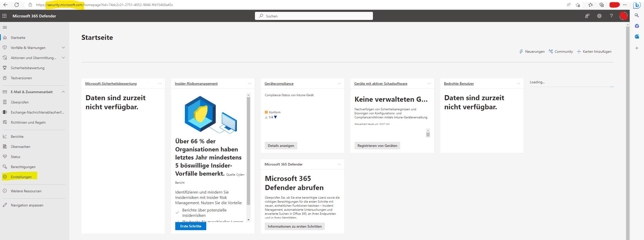
Task: Click Registrieren von Geräten button
Action: [x=377, y=146]
